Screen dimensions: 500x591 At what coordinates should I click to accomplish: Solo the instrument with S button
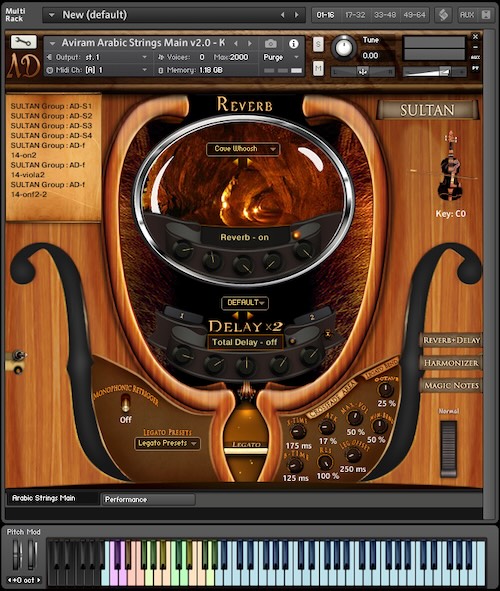point(318,45)
